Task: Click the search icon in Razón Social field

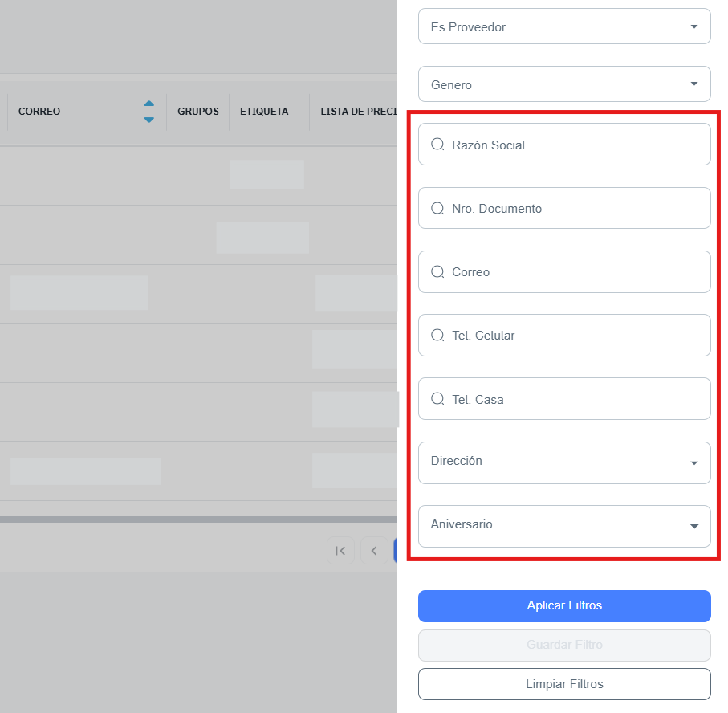Action: pos(437,145)
